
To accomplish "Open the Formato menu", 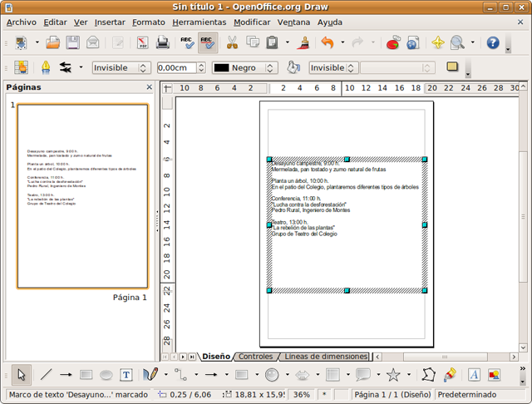I will 148,22.
